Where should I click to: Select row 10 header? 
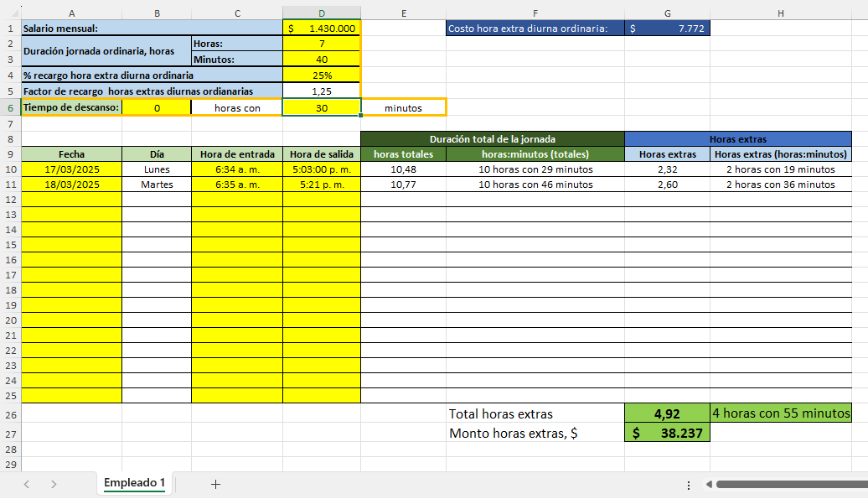tap(10, 169)
